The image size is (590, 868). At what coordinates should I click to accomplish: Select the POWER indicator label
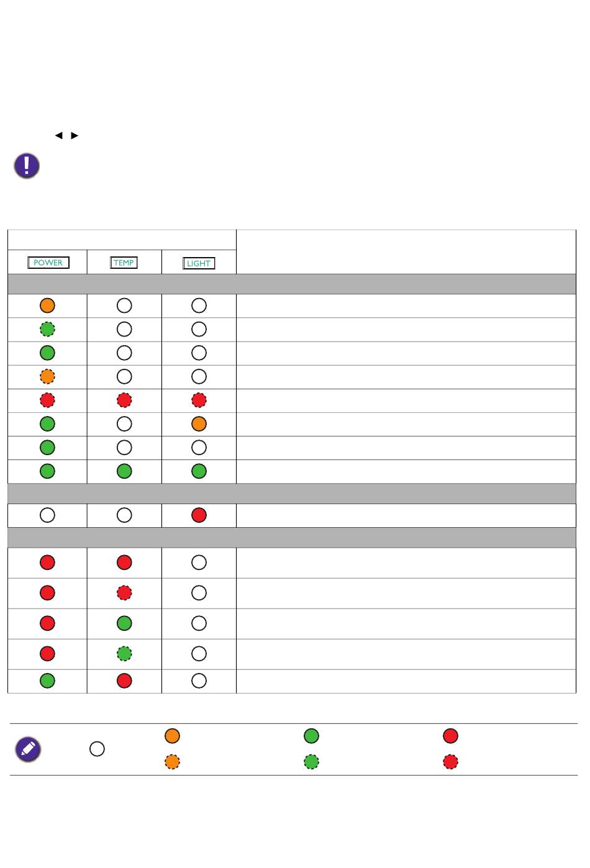pyautogui.click(x=48, y=263)
